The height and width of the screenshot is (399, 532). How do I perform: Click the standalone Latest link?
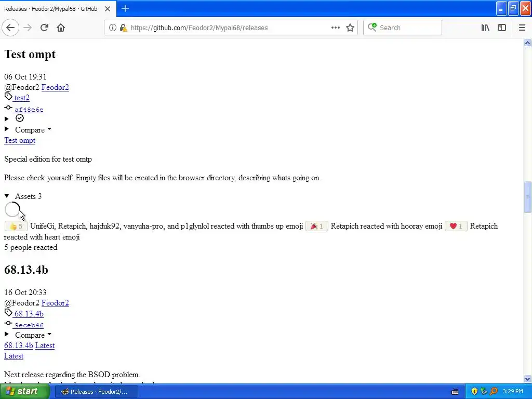coord(14,356)
